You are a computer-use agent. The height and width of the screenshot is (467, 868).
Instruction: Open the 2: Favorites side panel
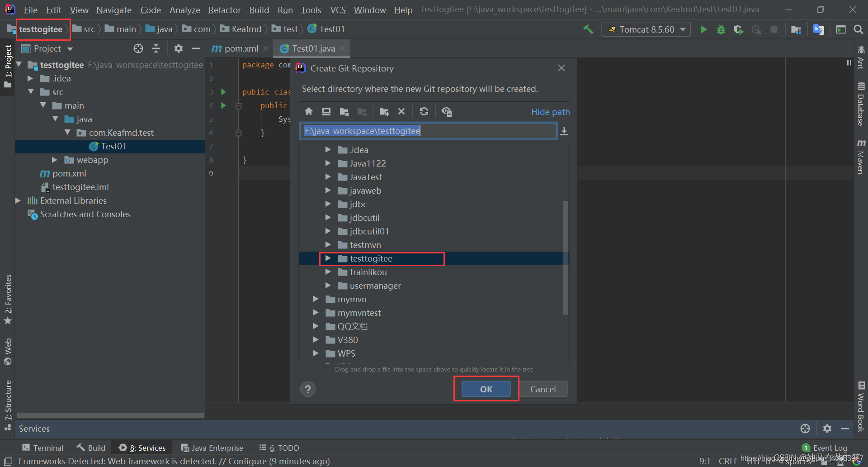8,300
